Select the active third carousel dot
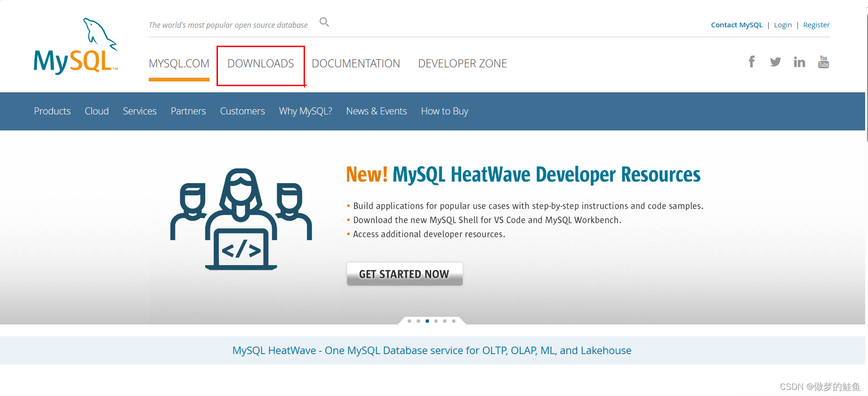This screenshot has height=396, width=868. (x=427, y=321)
